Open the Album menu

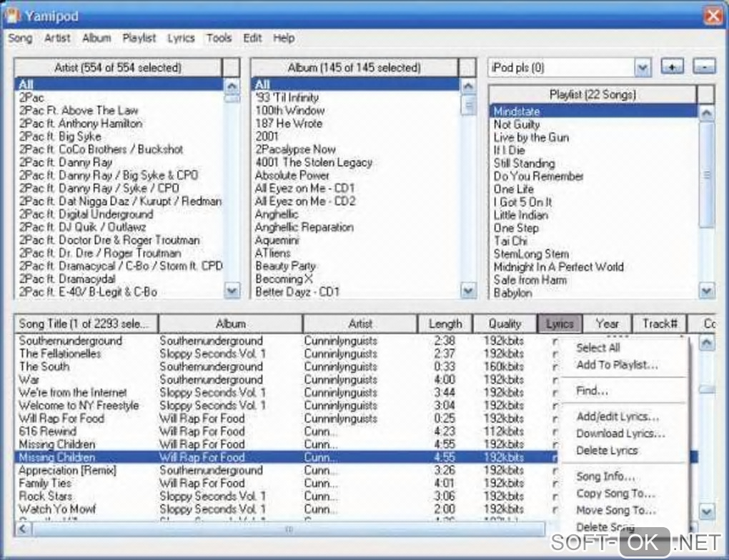point(96,38)
